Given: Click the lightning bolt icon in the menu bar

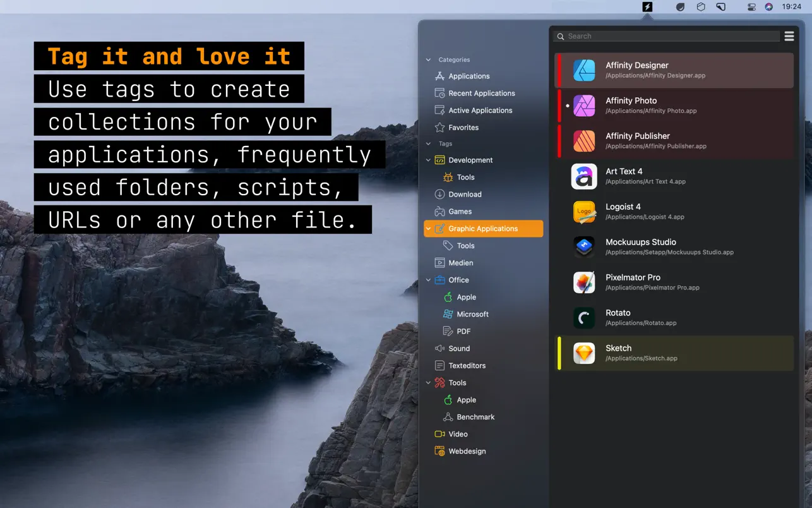Looking at the screenshot, I should [647, 7].
